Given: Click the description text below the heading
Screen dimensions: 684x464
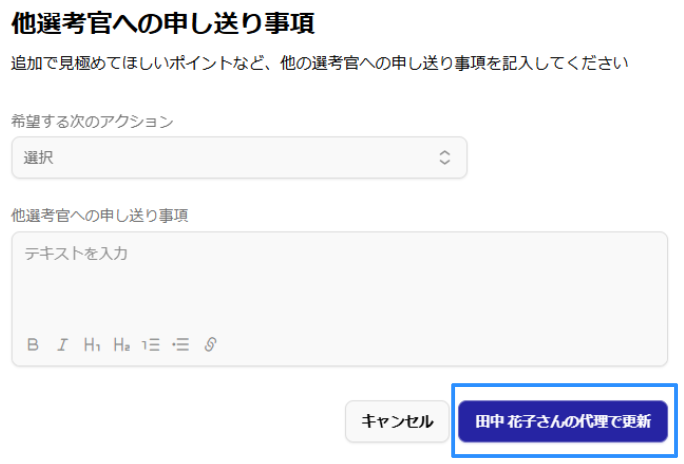Looking at the screenshot, I should click(x=319, y=63).
